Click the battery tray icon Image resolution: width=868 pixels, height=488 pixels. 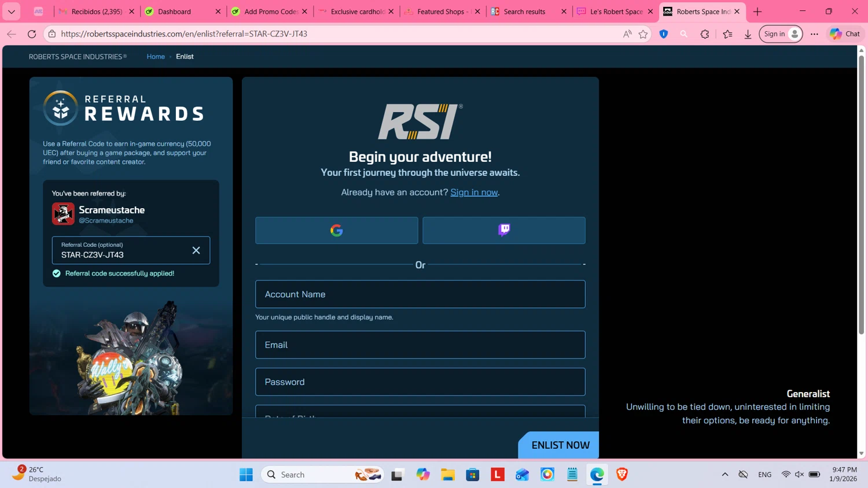pos(814,475)
